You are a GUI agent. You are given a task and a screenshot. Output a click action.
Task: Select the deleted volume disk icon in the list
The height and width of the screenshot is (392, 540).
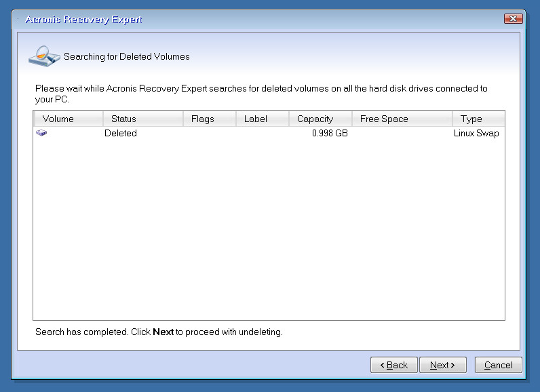pyautogui.click(x=41, y=134)
